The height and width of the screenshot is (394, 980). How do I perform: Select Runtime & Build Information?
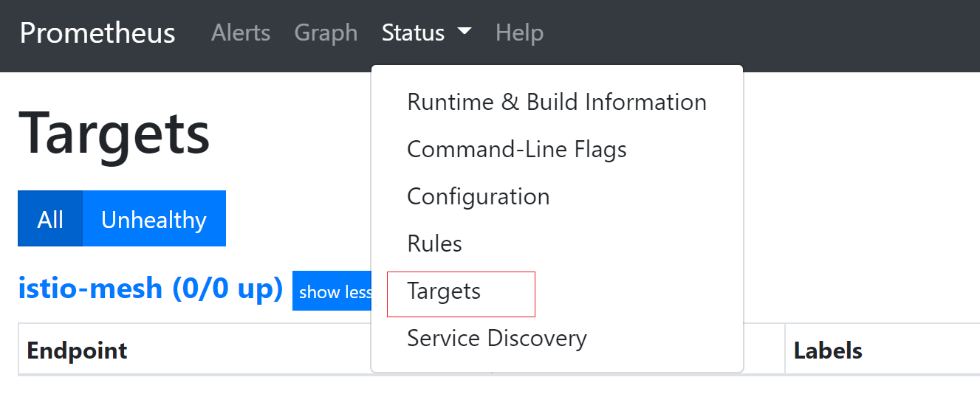click(557, 102)
